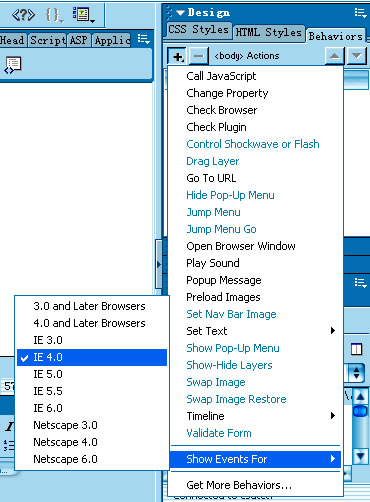Switch to the HTML Styles tab
This screenshot has height=502, width=370.
pos(269,32)
